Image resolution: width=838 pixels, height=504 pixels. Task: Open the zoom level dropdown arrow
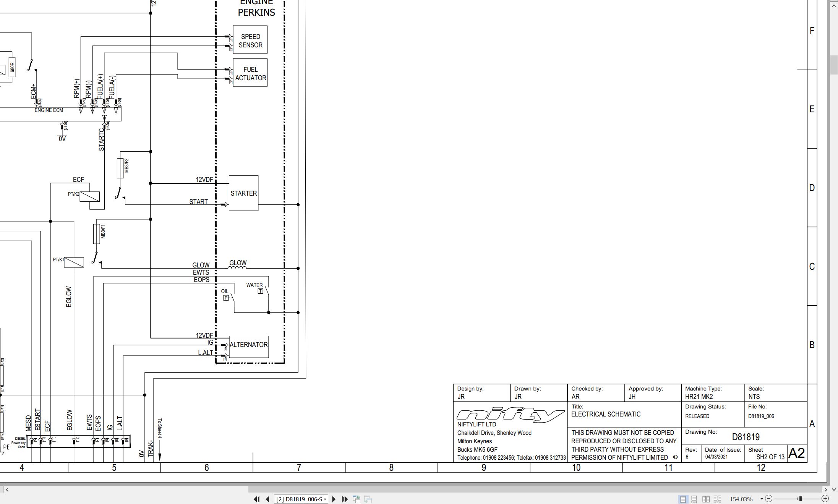pos(762,499)
